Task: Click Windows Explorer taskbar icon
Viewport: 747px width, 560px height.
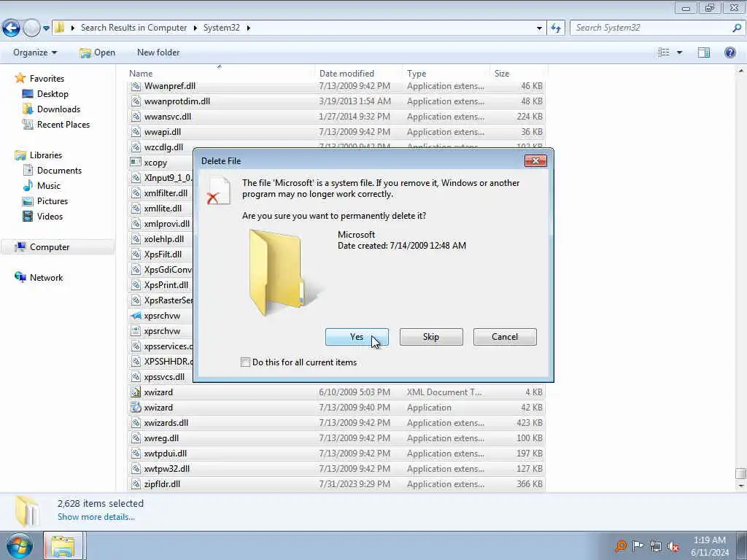Action: coord(63,545)
